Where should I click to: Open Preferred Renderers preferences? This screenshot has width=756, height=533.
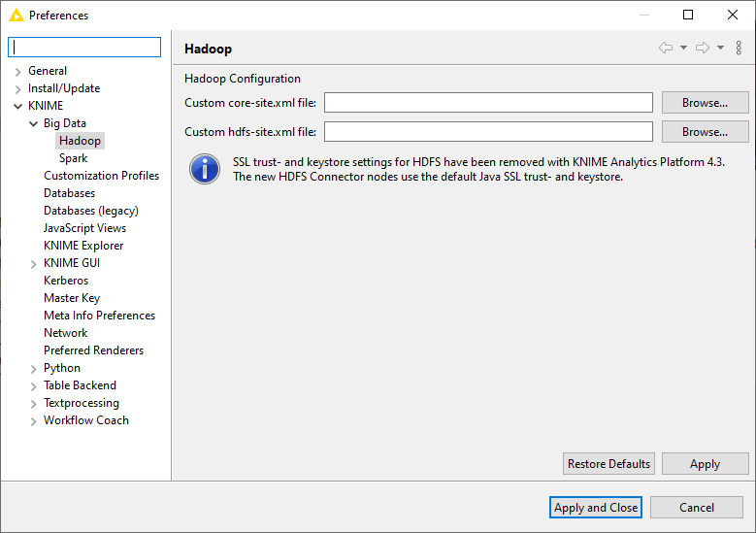tap(93, 350)
